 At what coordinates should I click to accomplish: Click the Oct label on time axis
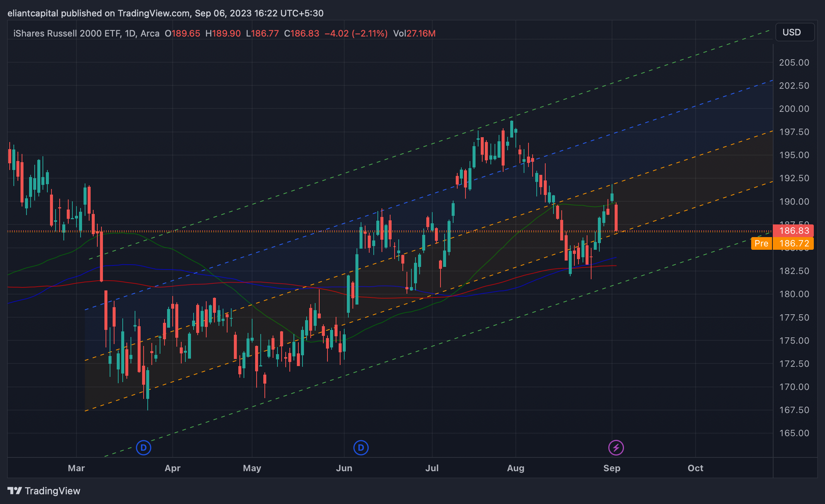(x=695, y=468)
